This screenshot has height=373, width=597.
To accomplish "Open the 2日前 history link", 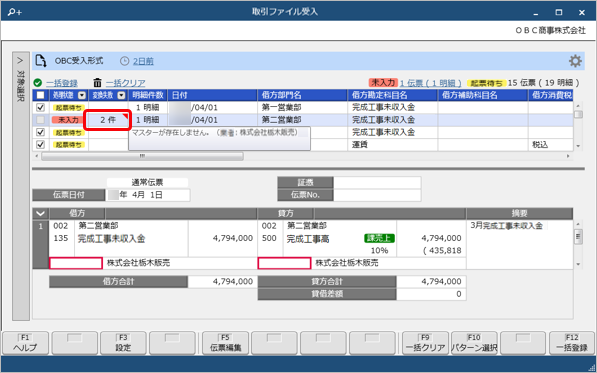I will 143,61.
